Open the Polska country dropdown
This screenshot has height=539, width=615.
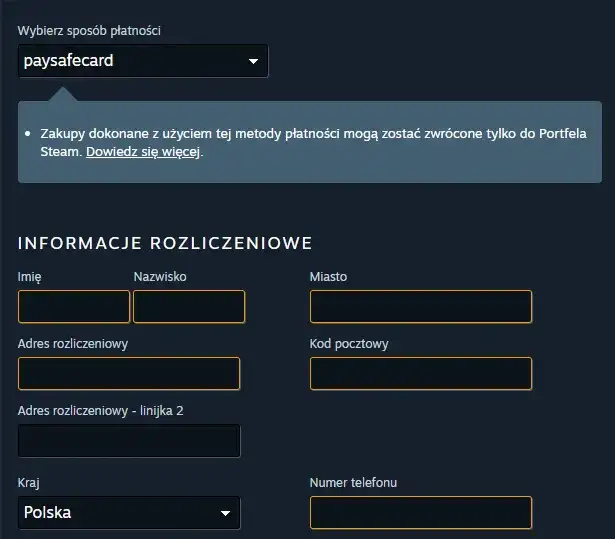[129, 513]
